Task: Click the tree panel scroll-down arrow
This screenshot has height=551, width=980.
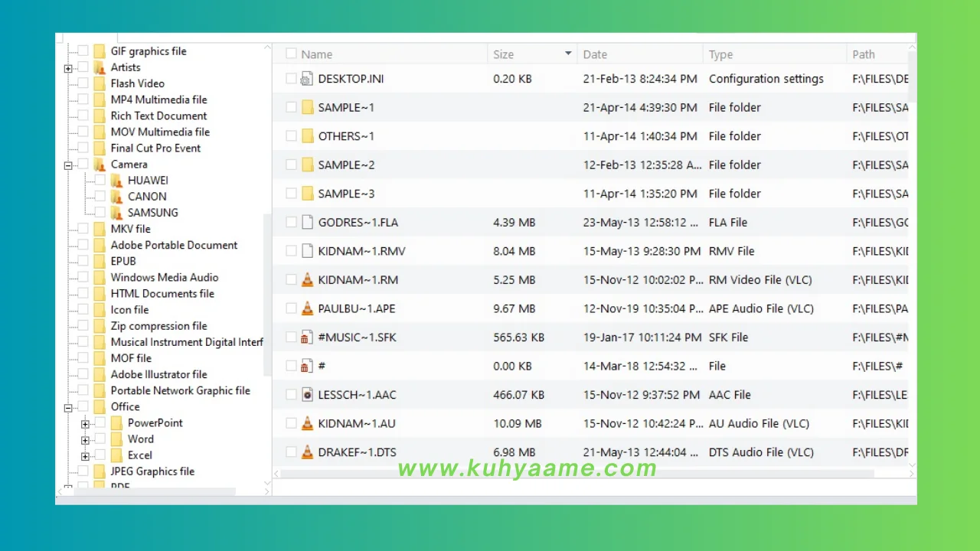Action: (267, 483)
